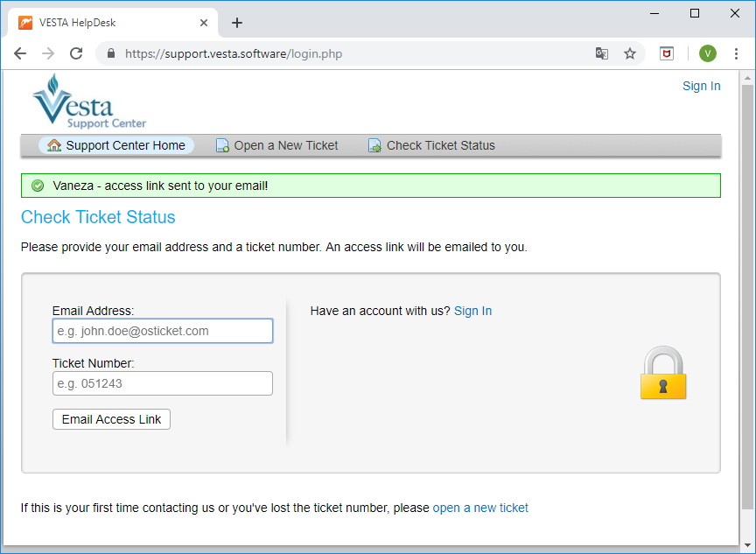The image size is (756, 554).
Task: Focus the Email Address input field
Action: point(163,331)
